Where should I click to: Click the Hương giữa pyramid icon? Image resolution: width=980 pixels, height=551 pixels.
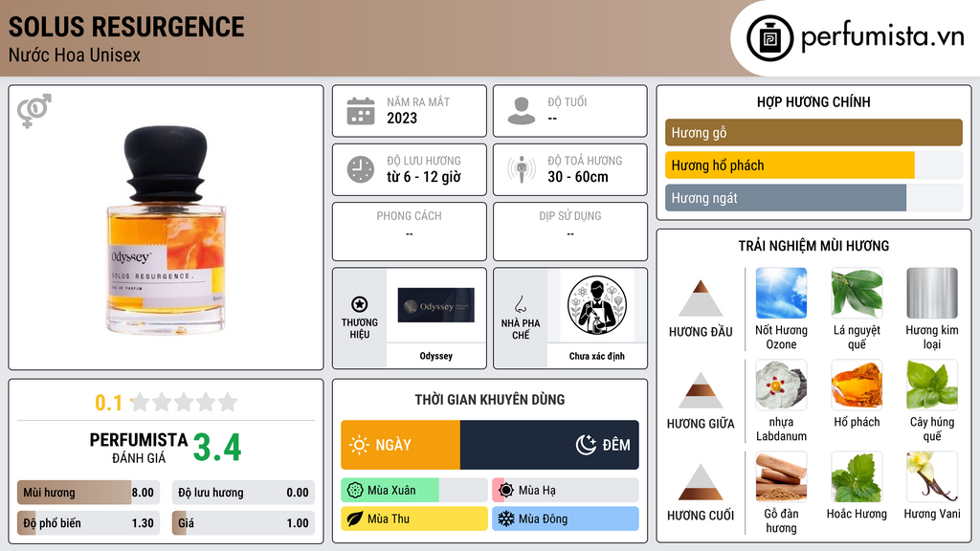point(701,390)
